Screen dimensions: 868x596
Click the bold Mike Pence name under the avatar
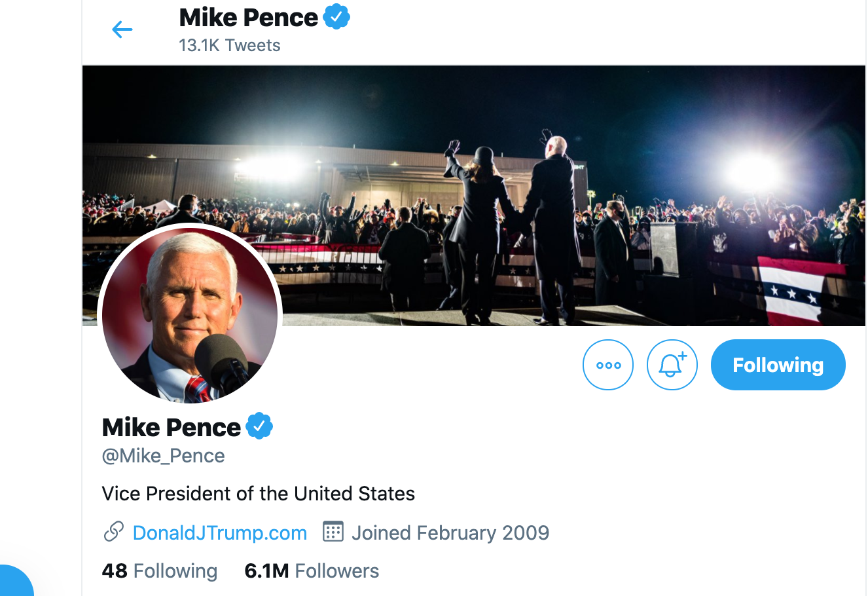point(172,428)
